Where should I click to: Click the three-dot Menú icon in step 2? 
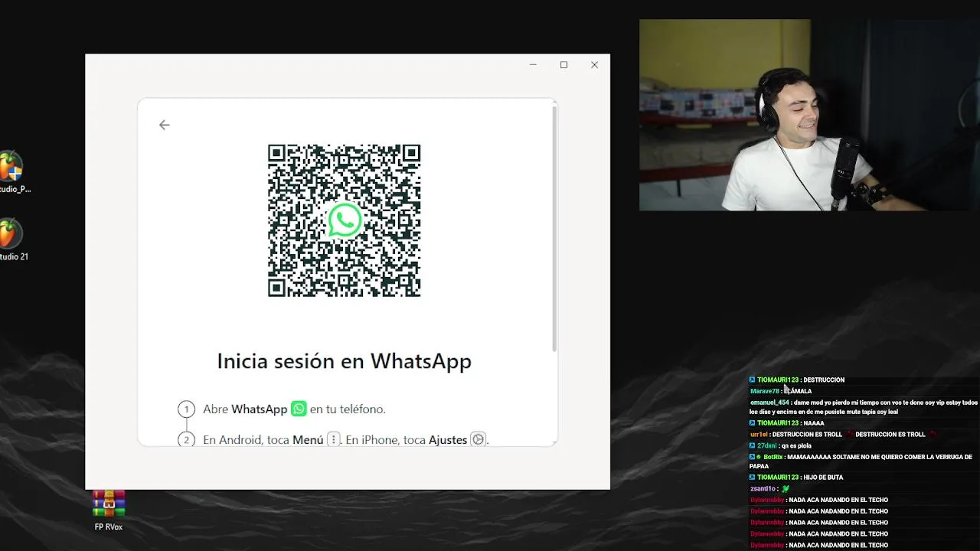pyautogui.click(x=333, y=439)
